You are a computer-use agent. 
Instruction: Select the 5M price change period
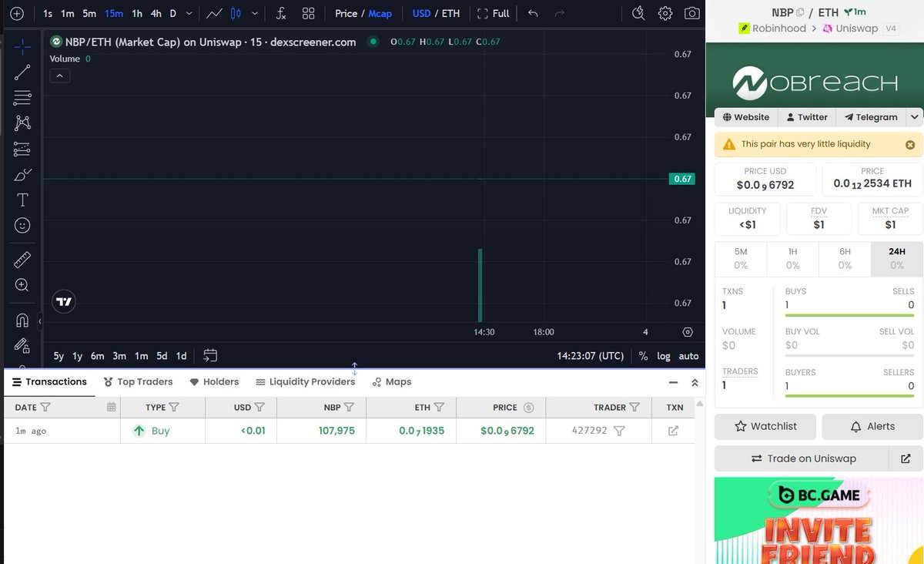741,258
